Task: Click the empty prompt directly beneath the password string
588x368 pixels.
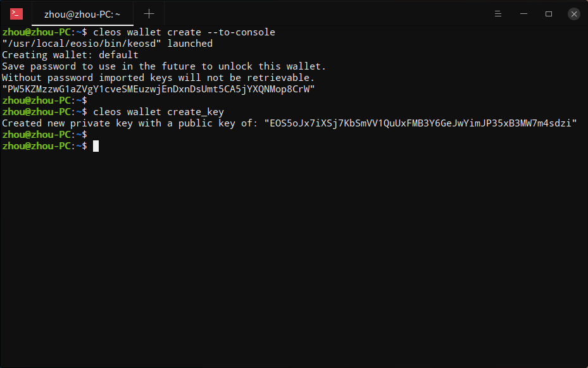Action: 45,101
